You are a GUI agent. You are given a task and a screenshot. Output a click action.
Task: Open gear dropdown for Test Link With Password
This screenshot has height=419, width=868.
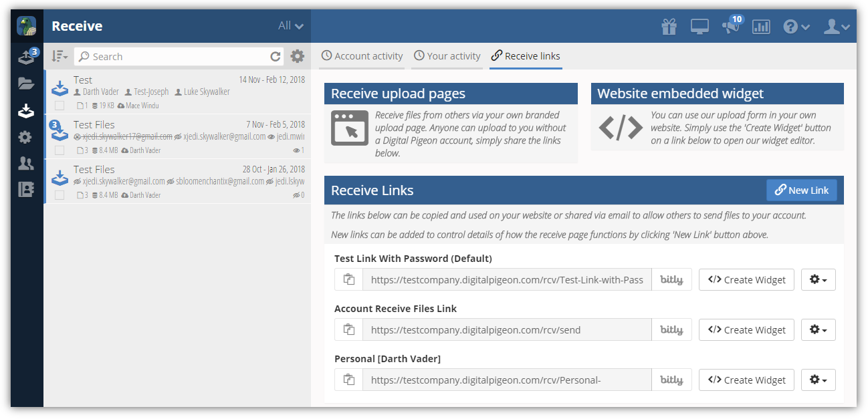click(x=819, y=280)
